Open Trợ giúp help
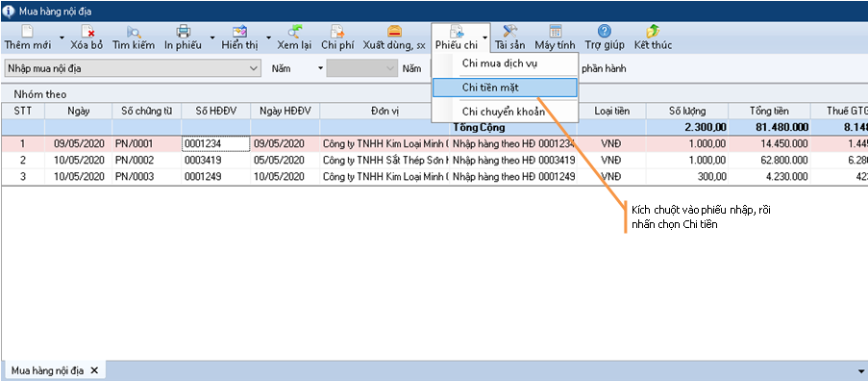Screen dimensions: 868x381 (605, 32)
